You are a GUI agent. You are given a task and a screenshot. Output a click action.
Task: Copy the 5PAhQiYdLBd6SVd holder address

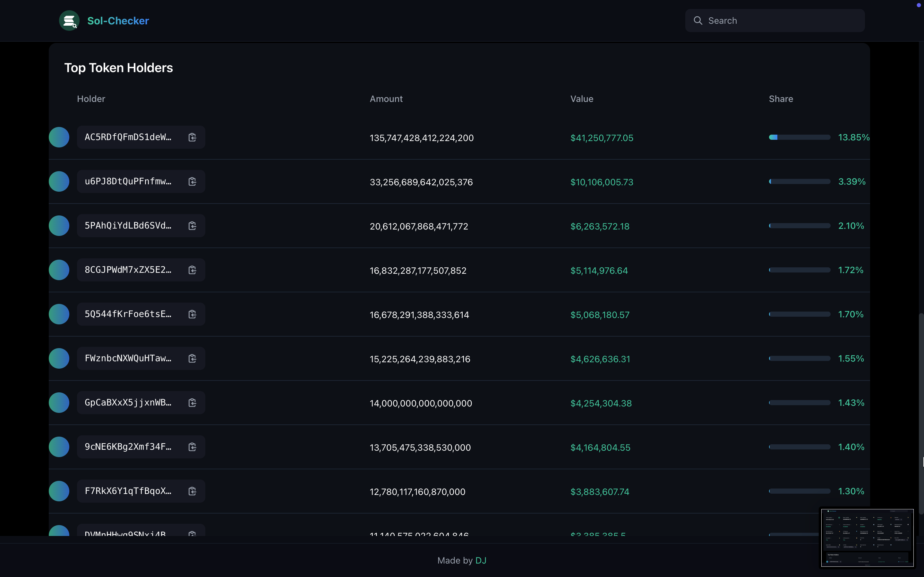tap(193, 226)
